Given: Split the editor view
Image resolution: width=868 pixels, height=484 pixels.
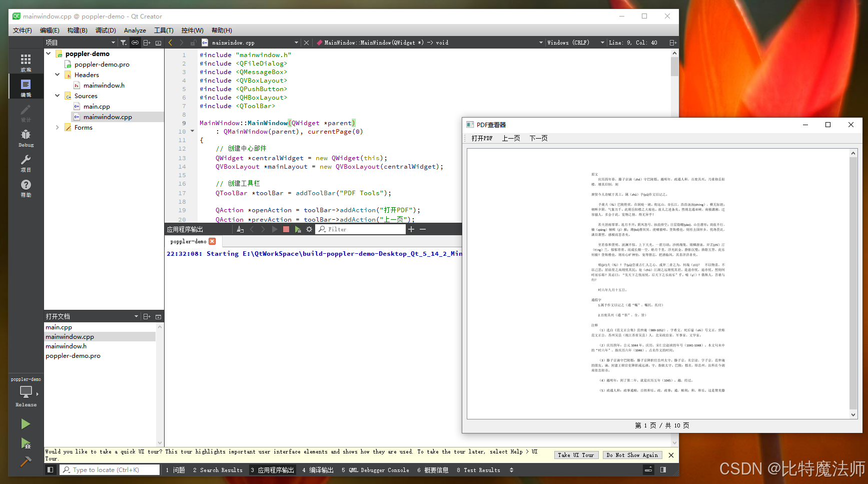Looking at the screenshot, I should coord(673,43).
